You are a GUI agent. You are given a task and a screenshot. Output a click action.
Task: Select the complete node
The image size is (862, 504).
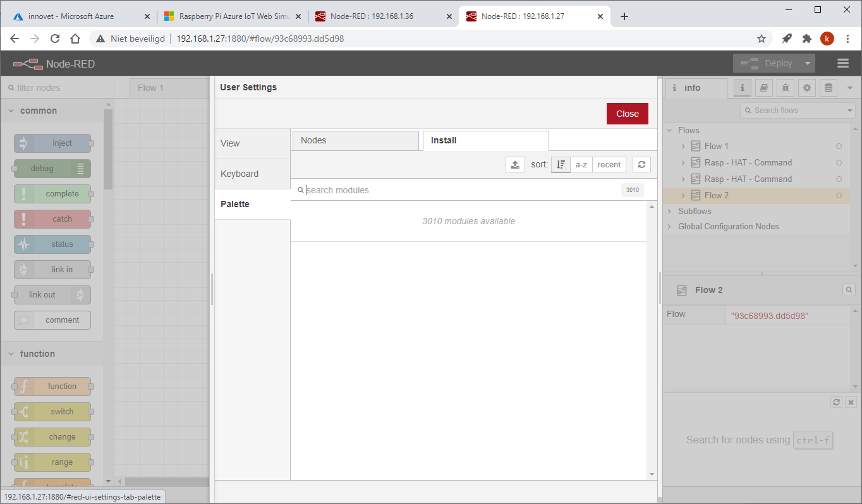[x=52, y=194]
